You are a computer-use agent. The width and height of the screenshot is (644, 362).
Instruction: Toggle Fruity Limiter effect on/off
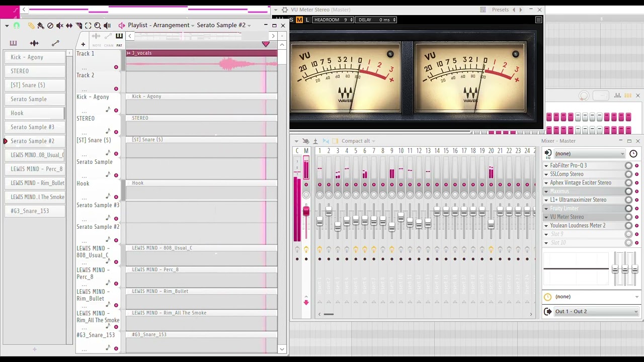636,208
